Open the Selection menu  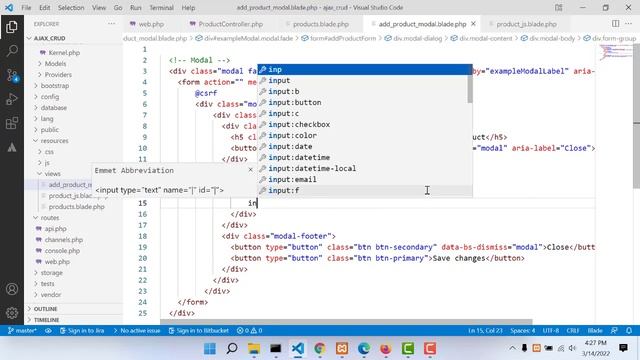point(71,7)
